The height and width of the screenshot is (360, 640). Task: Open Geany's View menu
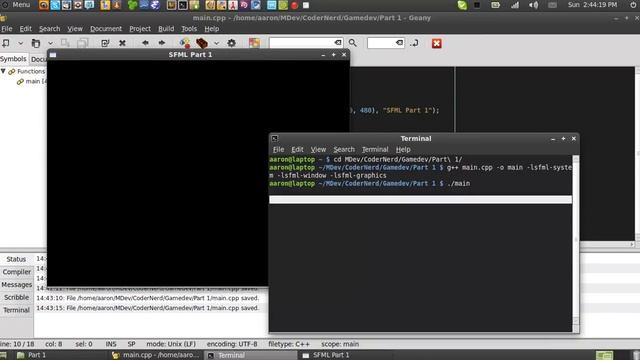(x=75, y=29)
